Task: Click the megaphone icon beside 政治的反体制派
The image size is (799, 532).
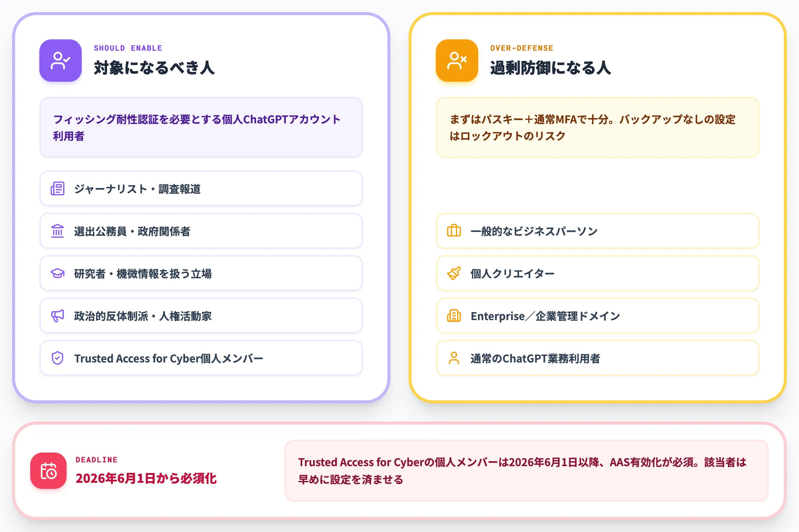Action: (58, 316)
